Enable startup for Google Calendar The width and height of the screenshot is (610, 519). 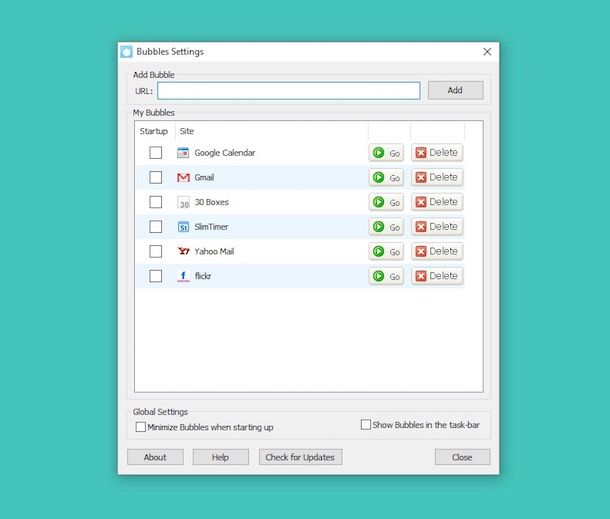pyautogui.click(x=156, y=153)
